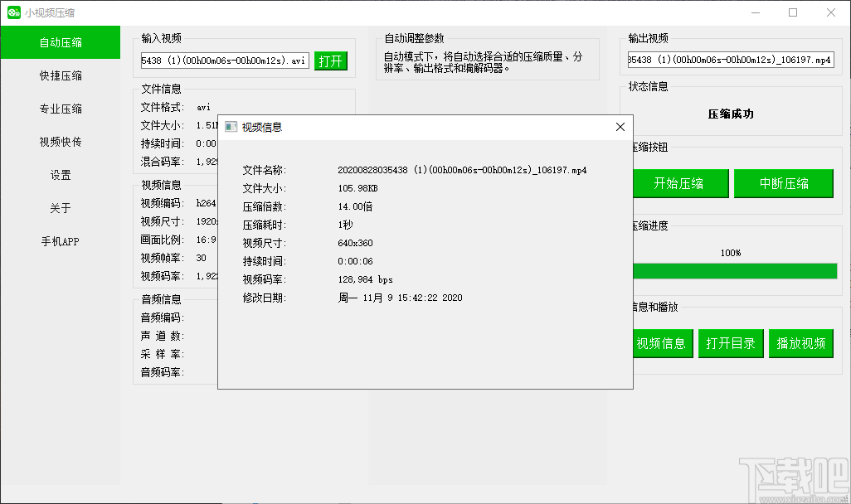Click the h264 video codec value

(207, 203)
